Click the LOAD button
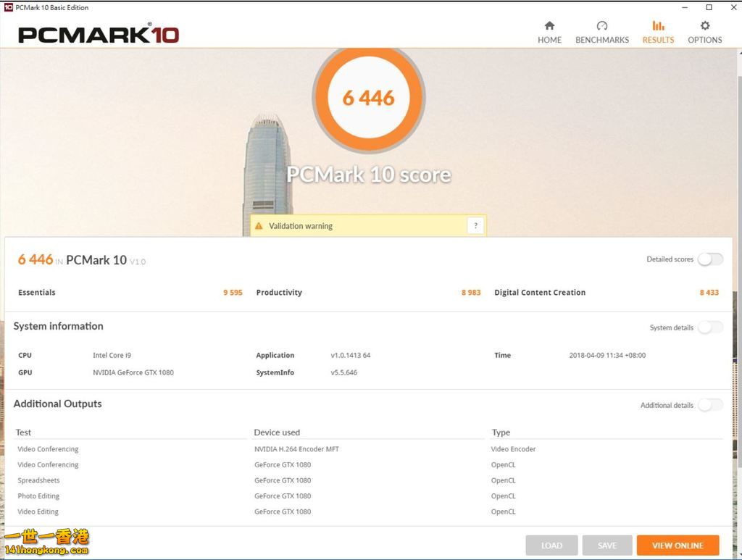 pos(551,546)
